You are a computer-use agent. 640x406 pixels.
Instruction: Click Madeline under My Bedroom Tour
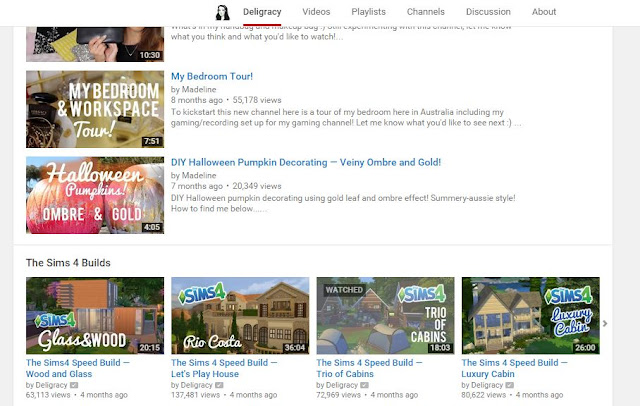pos(199,89)
